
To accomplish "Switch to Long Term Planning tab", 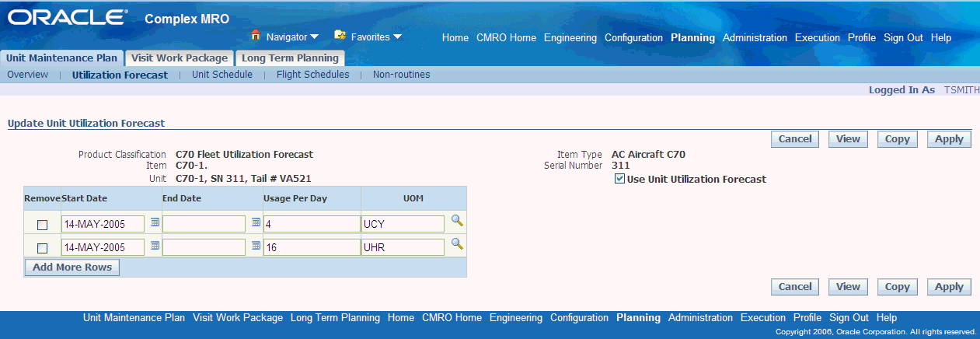I will point(290,58).
